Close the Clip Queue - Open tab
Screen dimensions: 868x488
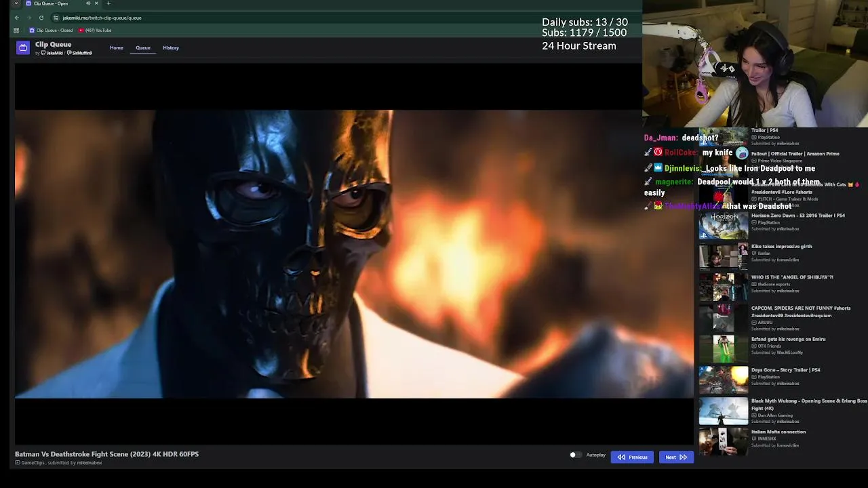pos(96,3)
